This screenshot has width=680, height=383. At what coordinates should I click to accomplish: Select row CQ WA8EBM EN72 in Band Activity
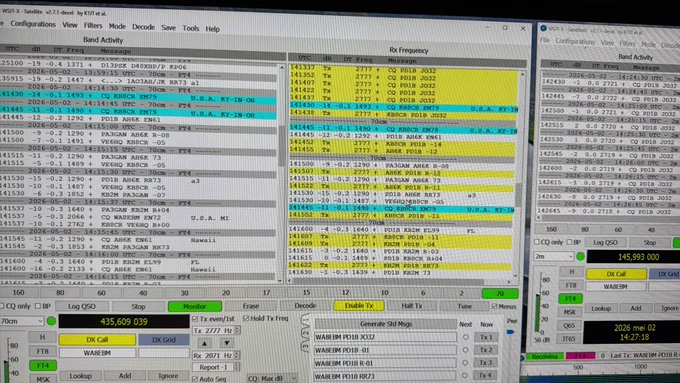(139, 218)
